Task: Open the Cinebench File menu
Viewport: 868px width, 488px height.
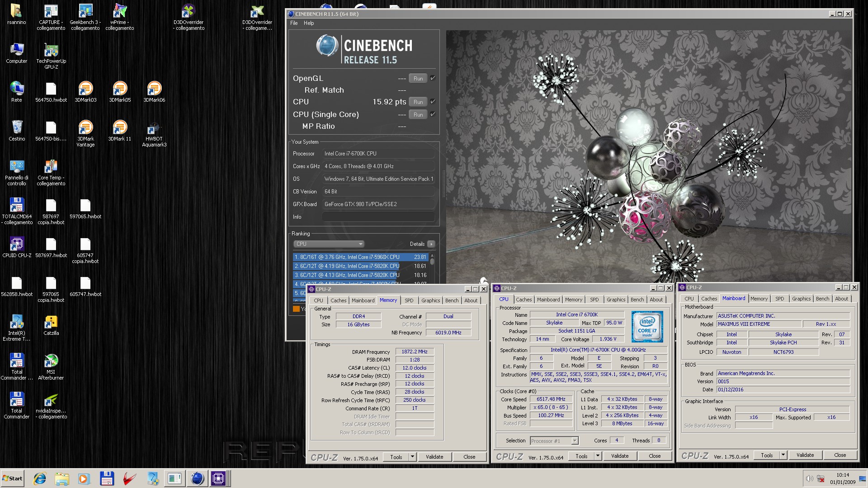Action: click(294, 23)
